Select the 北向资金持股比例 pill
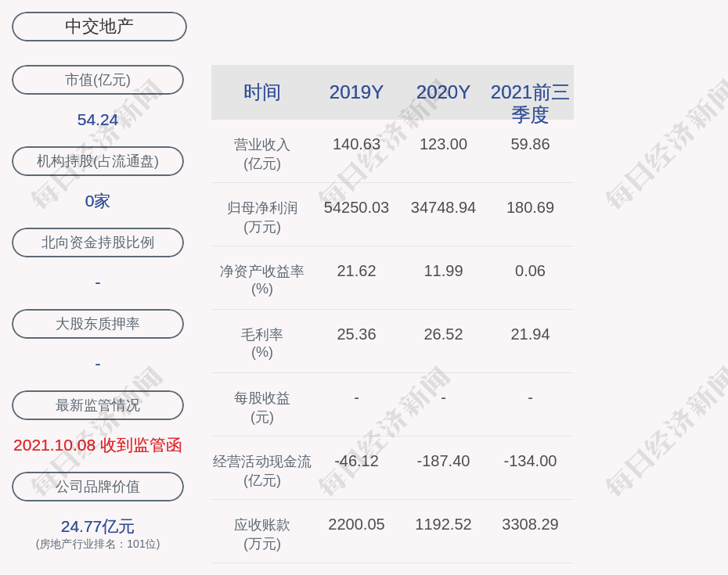 98,243
